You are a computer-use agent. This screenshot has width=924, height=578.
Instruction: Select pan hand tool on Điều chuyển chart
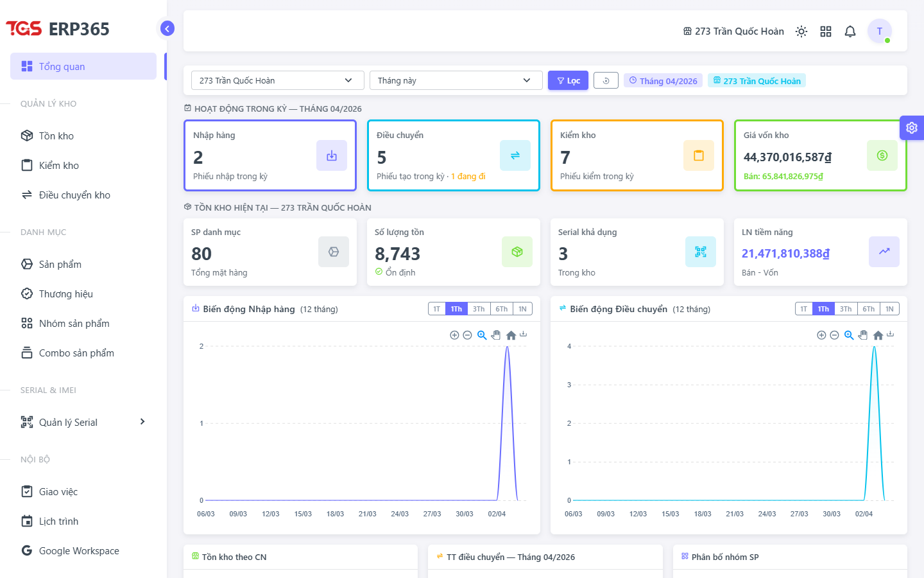pyautogui.click(x=863, y=335)
